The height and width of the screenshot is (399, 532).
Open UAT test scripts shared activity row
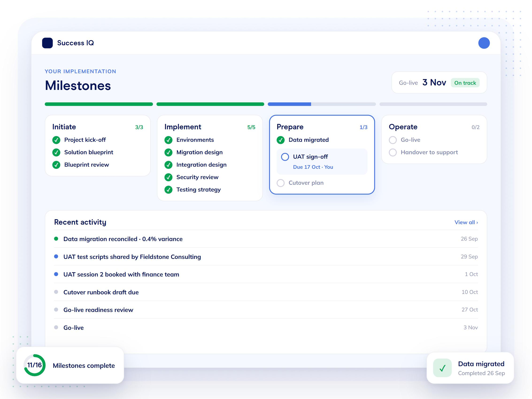coord(266,257)
